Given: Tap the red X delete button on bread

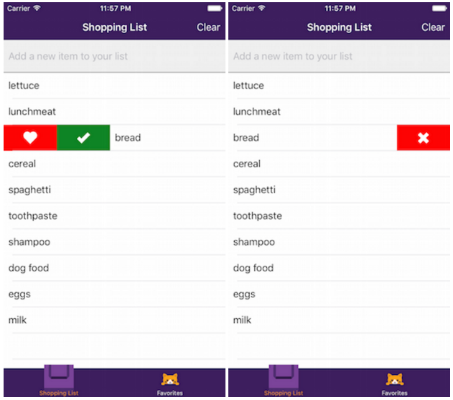Looking at the screenshot, I should point(423,138).
